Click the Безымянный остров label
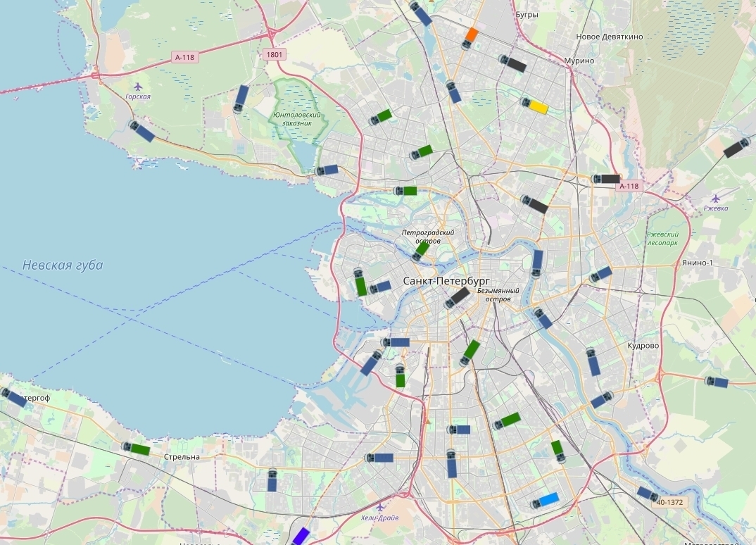The image size is (756, 545). tap(498, 295)
